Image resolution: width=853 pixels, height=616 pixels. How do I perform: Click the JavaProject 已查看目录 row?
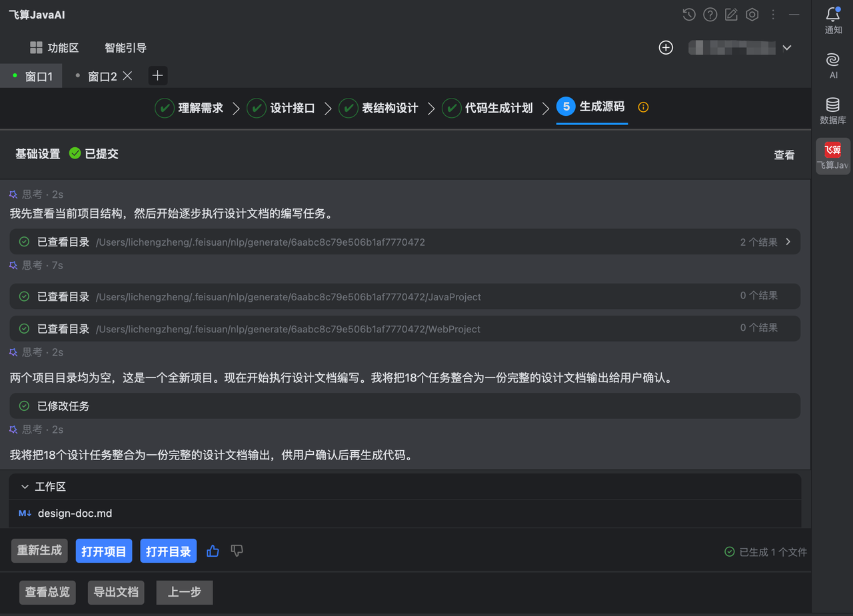point(405,296)
